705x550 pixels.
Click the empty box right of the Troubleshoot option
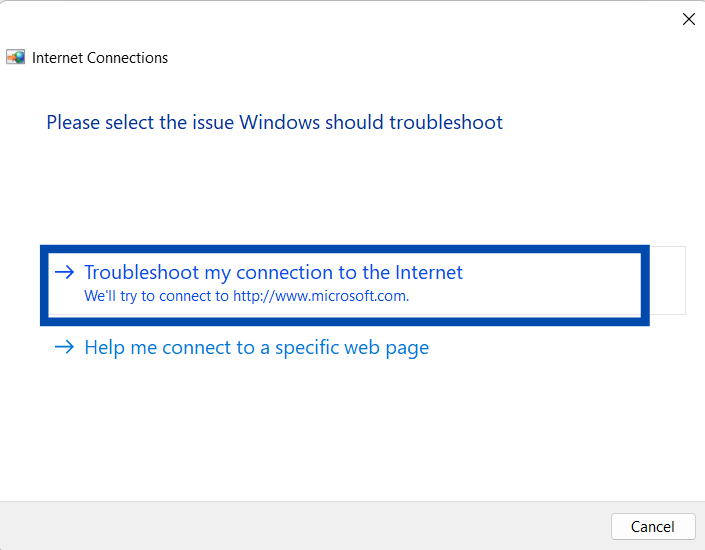point(668,280)
